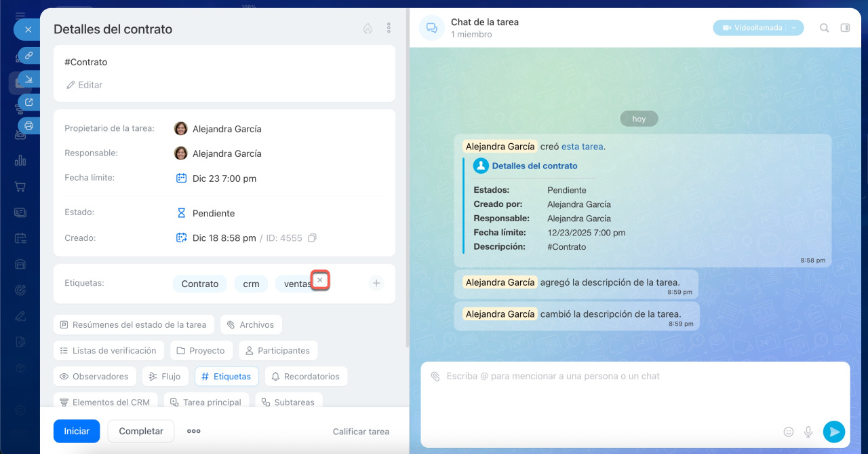
Task: Change deadline Dic 23 7:00 pm
Action: tap(224, 178)
